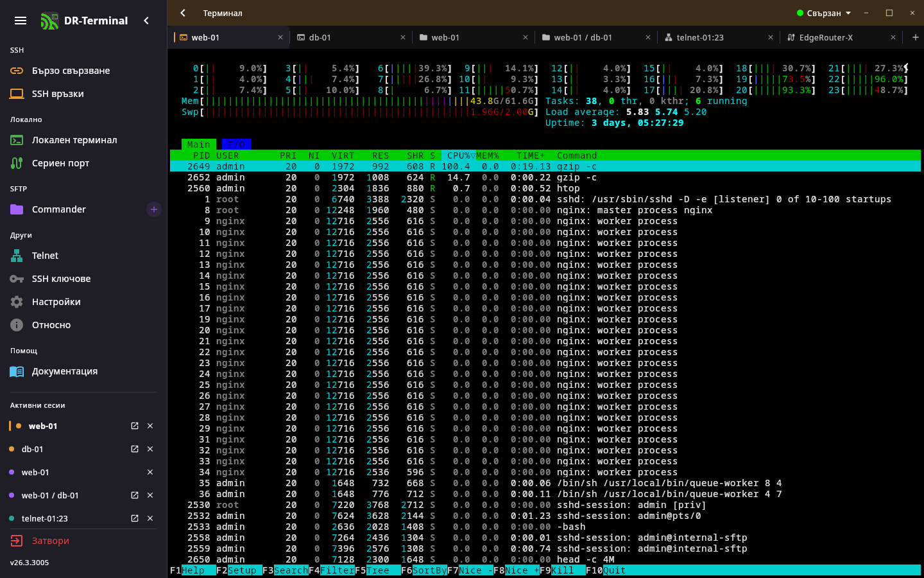Viewport: 924px width, 578px height.
Task: Click the DR-Terminal logo icon
Action: [49, 21]
